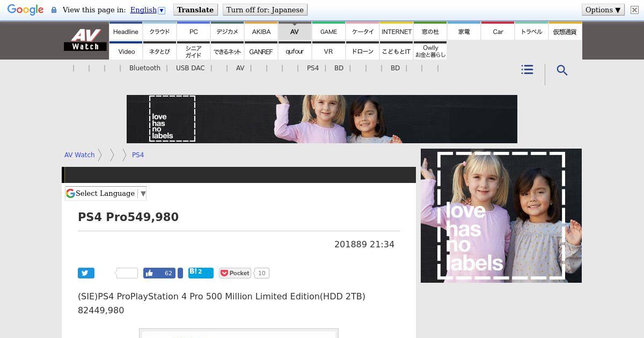Open the PS4 category link in subnav

313,68
